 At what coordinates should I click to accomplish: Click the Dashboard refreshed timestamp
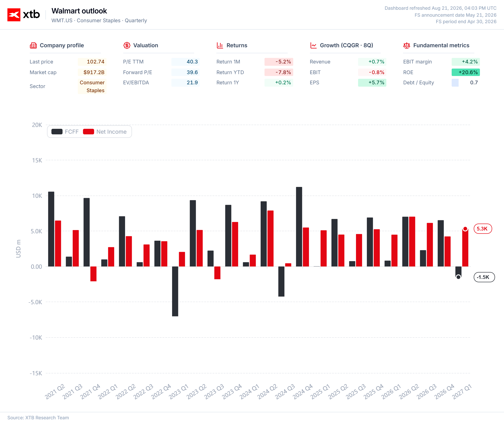pos(440,8)
